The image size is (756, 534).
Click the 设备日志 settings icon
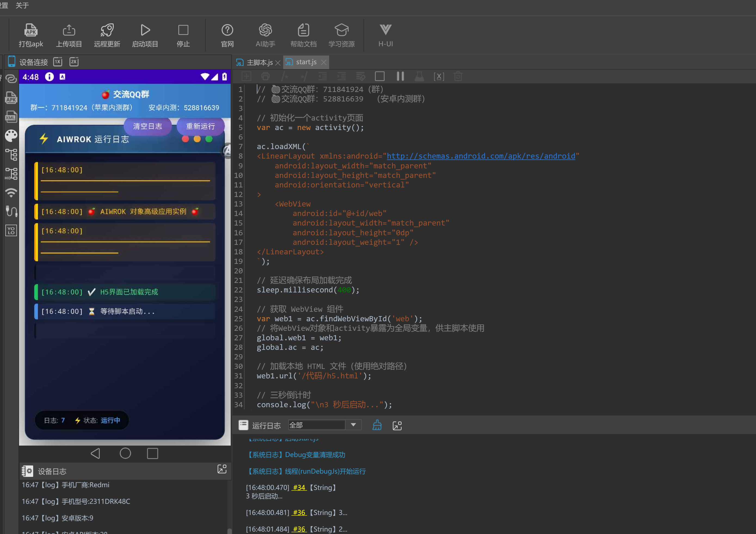pos(27,471)
